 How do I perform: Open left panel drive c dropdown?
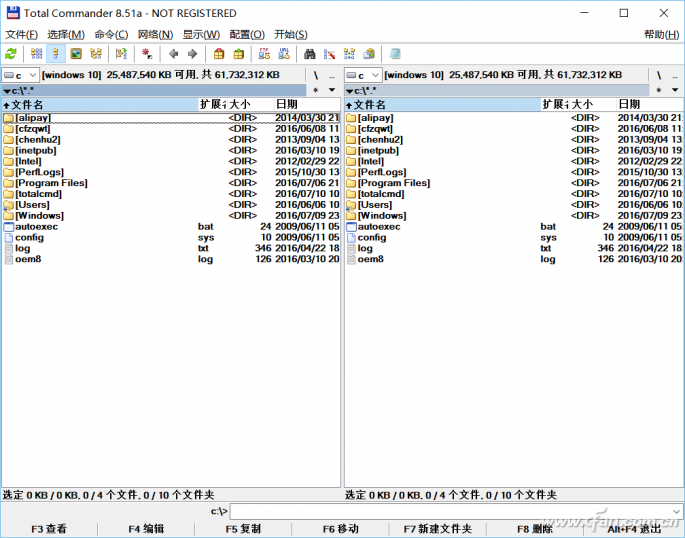point(21,76)
